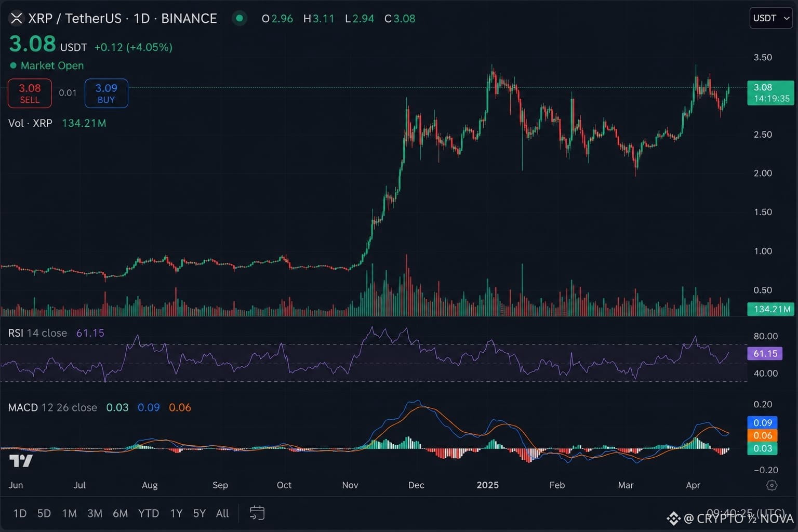Click the MACD 12 26 close label

52,407
